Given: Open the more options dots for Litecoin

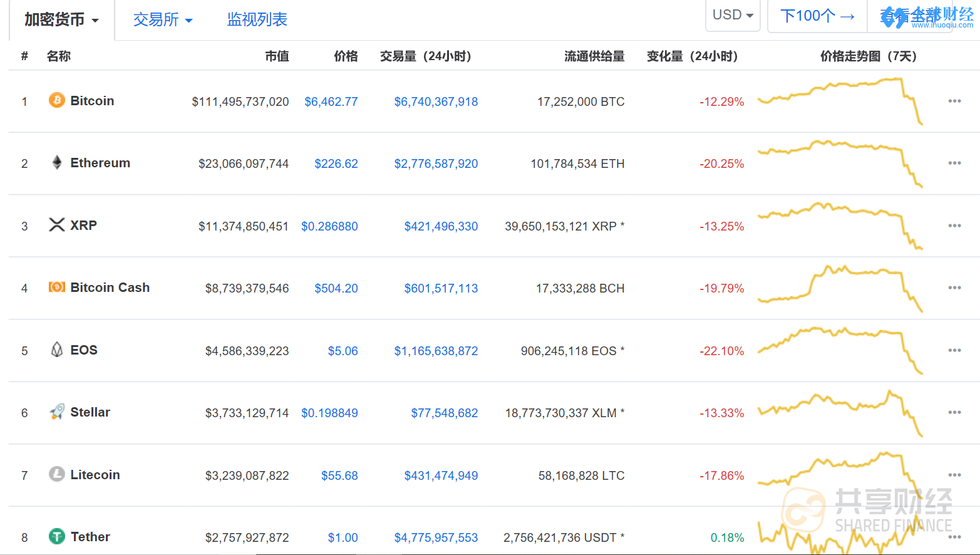Looking at the screenshot, I should [954, 475].
